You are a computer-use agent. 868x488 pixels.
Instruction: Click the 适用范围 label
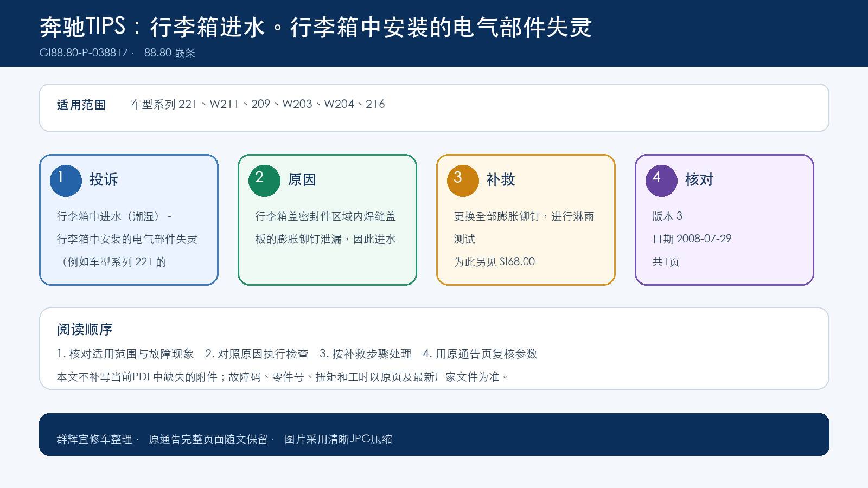81,105
